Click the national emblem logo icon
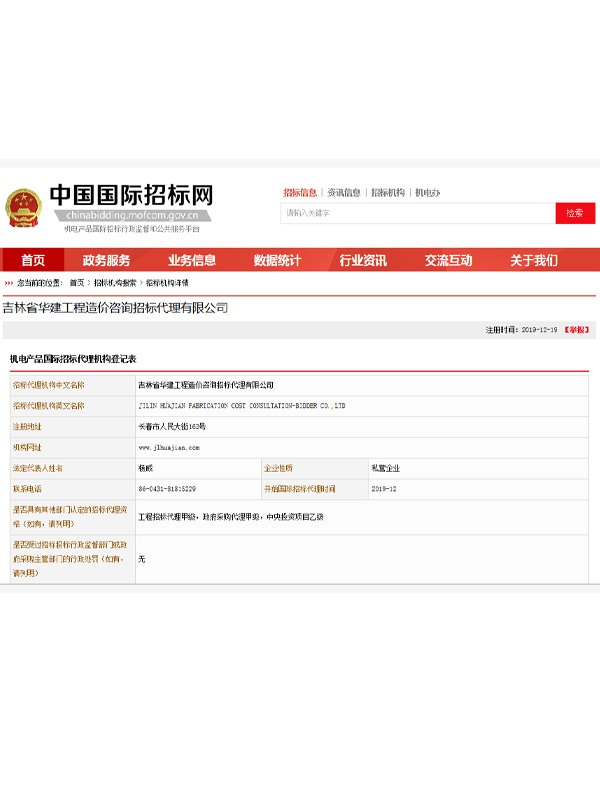This screenshot has height=800, width=600. (x=23, y=208)
